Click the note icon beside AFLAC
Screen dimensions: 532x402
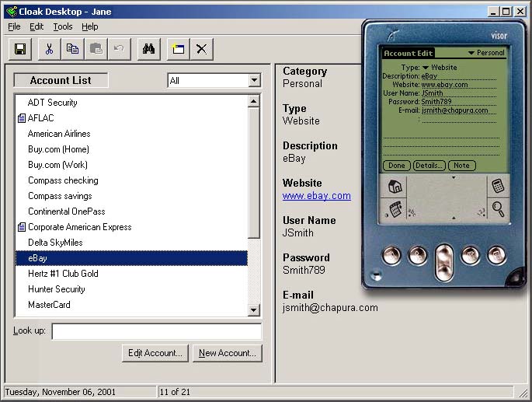pos(22,118)
